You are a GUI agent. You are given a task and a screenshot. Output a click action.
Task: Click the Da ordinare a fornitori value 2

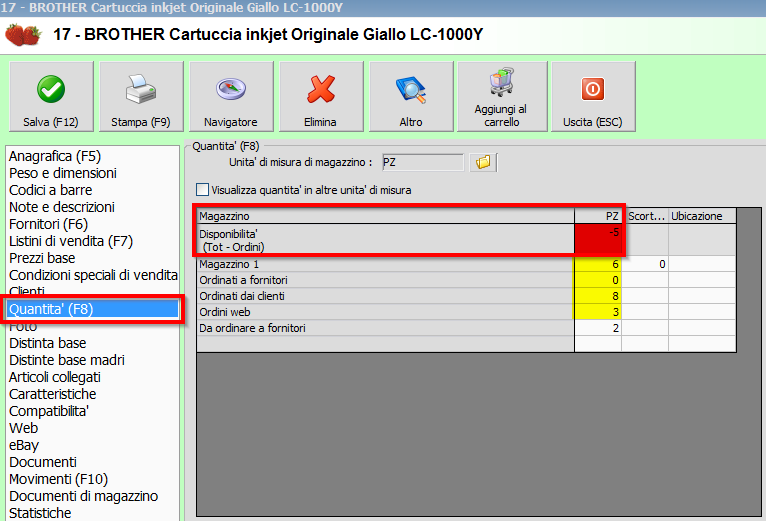tap(598, 328)
